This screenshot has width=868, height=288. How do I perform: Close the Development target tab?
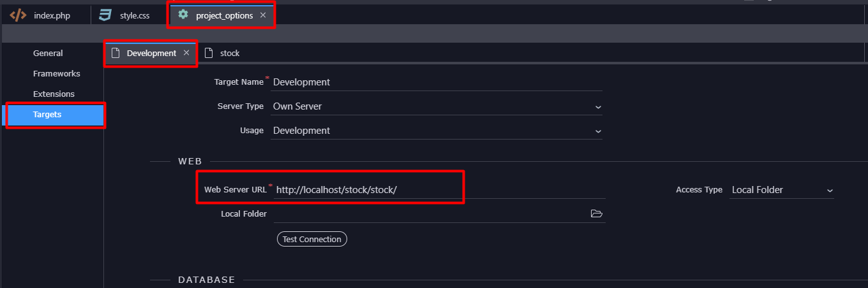186,53
